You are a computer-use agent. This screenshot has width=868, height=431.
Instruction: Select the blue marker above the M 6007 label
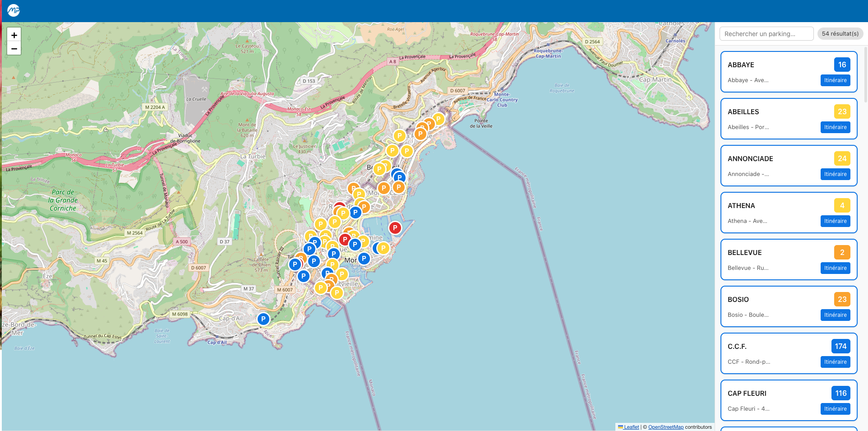coord(304,276)
